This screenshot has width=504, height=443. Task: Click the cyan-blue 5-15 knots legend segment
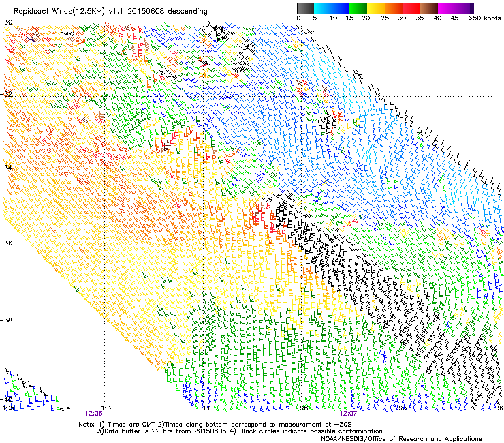(332, 8)
